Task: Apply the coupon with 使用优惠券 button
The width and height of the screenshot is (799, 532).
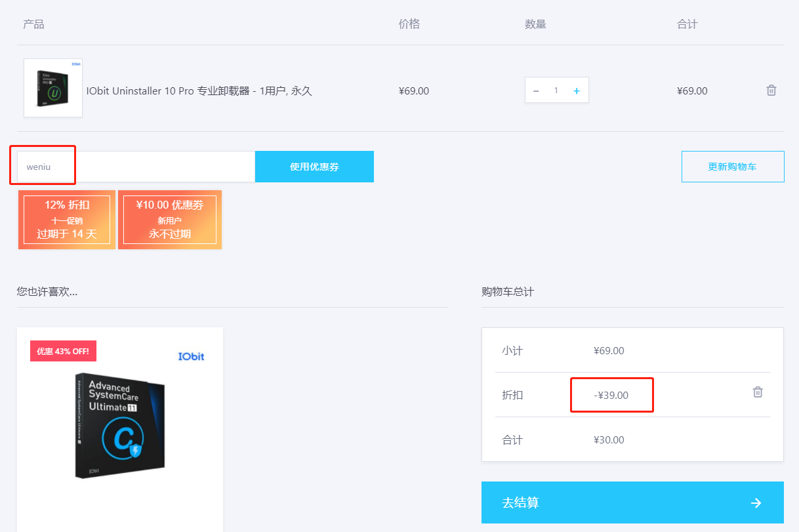Action: (314, 167)
